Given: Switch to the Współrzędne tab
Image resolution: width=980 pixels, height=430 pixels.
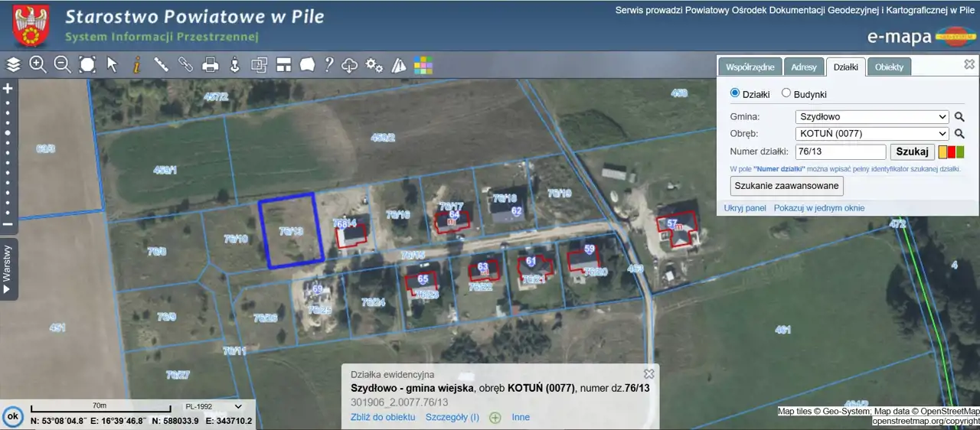Looking at the screenshot, I should [750, 67].
